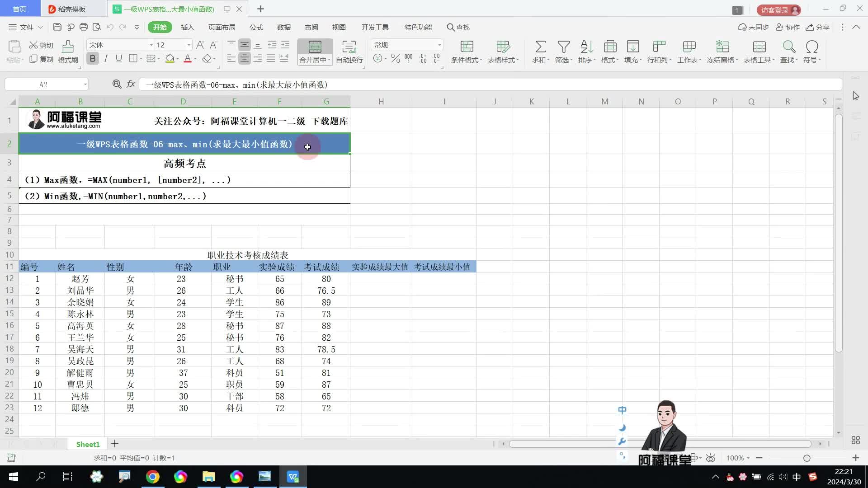Viewport: 868px width, 488px height.
Task: Click the insert function fx icon
Action: [131, 84]
